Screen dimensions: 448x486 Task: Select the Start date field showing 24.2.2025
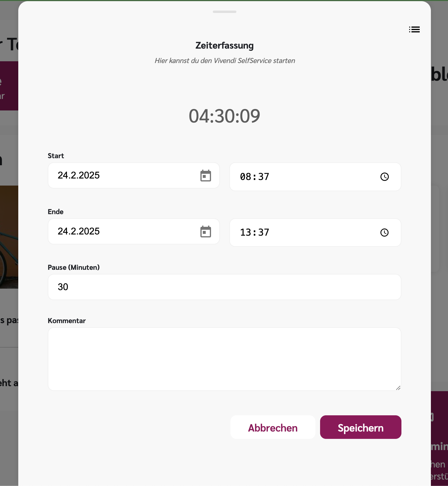pos(118,176)
